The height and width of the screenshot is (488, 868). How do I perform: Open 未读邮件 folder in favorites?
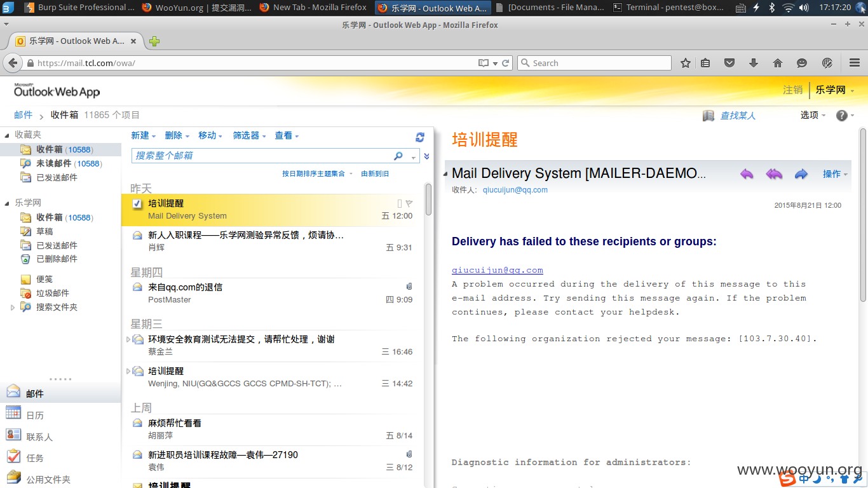coord(61,164)
